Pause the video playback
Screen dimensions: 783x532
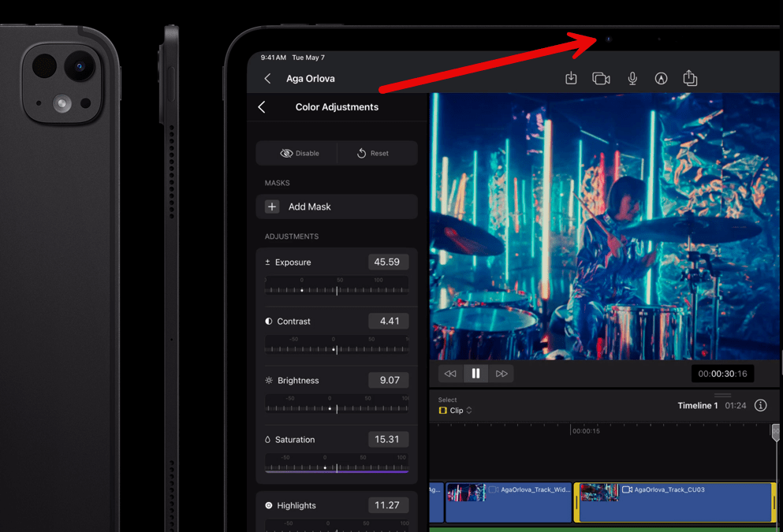[x=476, y=374]
